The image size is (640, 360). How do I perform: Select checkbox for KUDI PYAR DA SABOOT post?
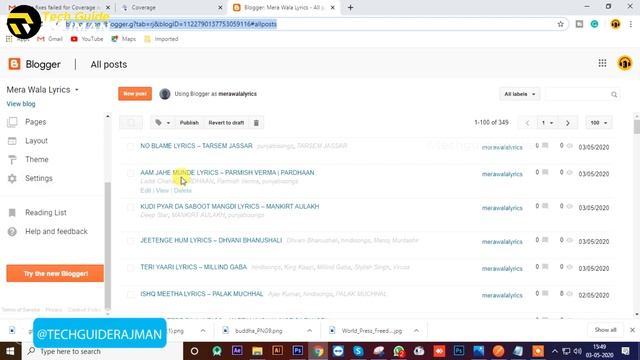tap(130, 207)
